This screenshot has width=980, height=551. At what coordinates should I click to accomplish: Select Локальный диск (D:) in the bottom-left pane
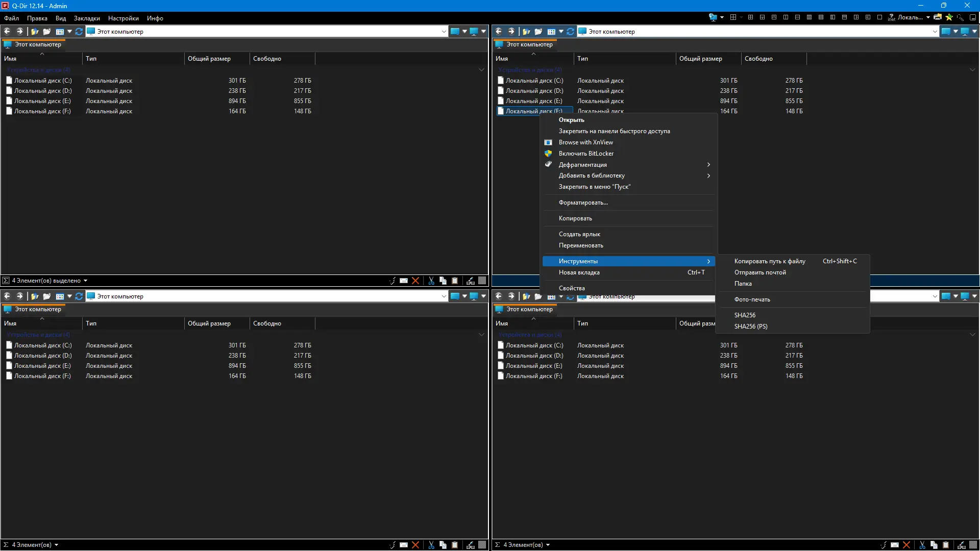click(43, 356)
